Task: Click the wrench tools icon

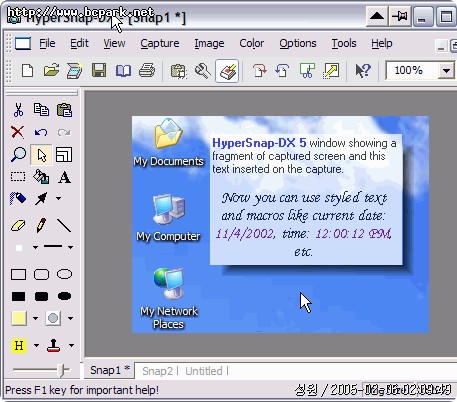Action: [x=202, y=71]
